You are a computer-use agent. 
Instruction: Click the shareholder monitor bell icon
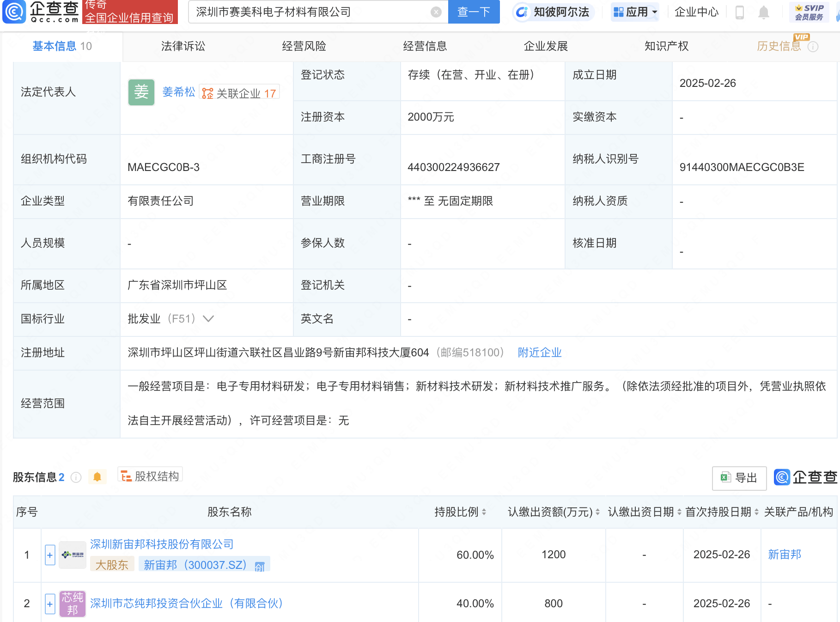coord(97,477)
